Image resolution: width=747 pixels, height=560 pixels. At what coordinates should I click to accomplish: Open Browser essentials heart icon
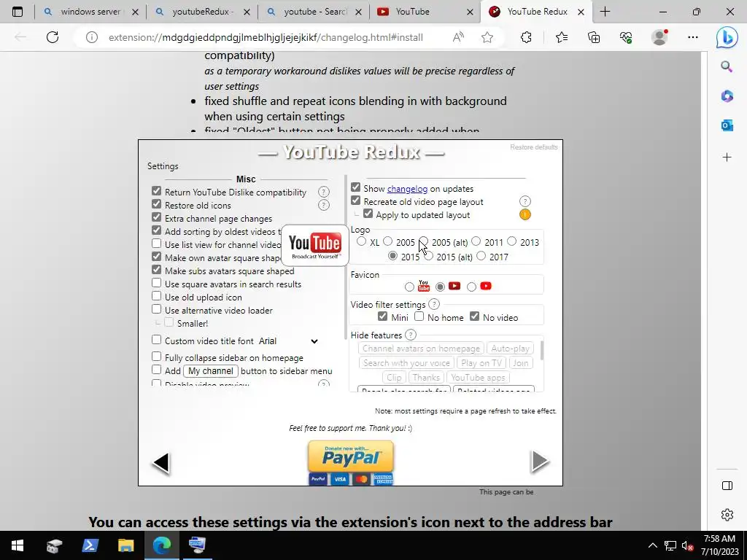(x=626, y=37)
